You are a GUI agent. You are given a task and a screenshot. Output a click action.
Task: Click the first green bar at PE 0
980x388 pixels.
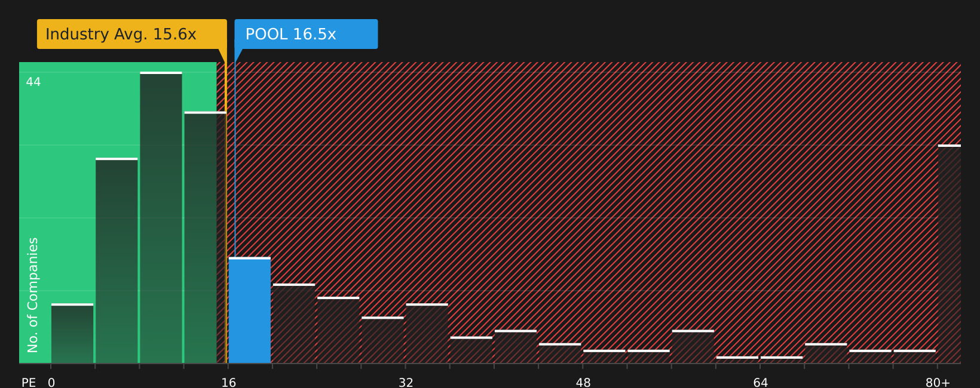[x=72, y=334]
